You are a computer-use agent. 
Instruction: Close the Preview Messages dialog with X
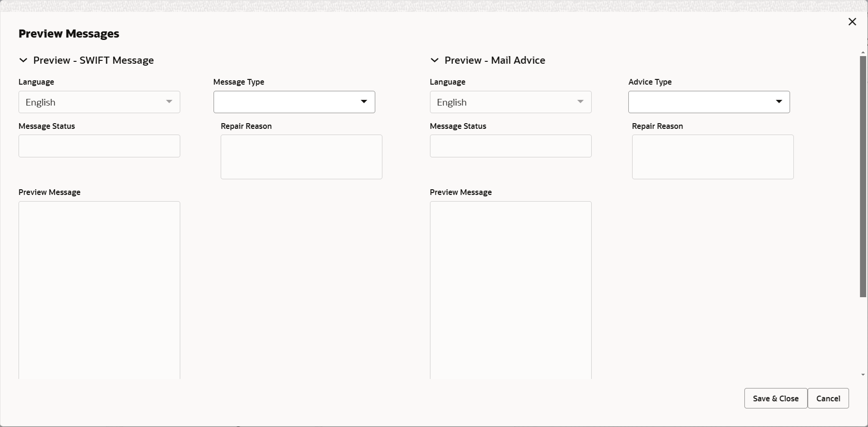pyautogui.click(x=852, y=22)
